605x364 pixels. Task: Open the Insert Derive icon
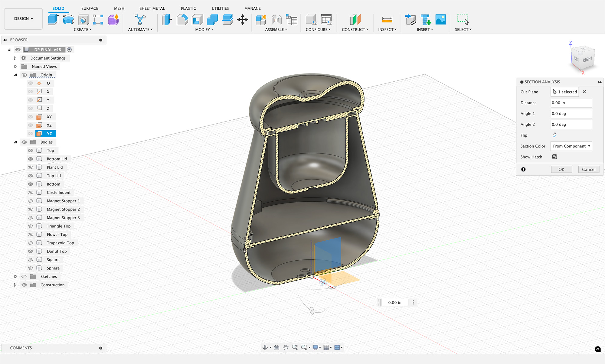click(x=410, y=20)
